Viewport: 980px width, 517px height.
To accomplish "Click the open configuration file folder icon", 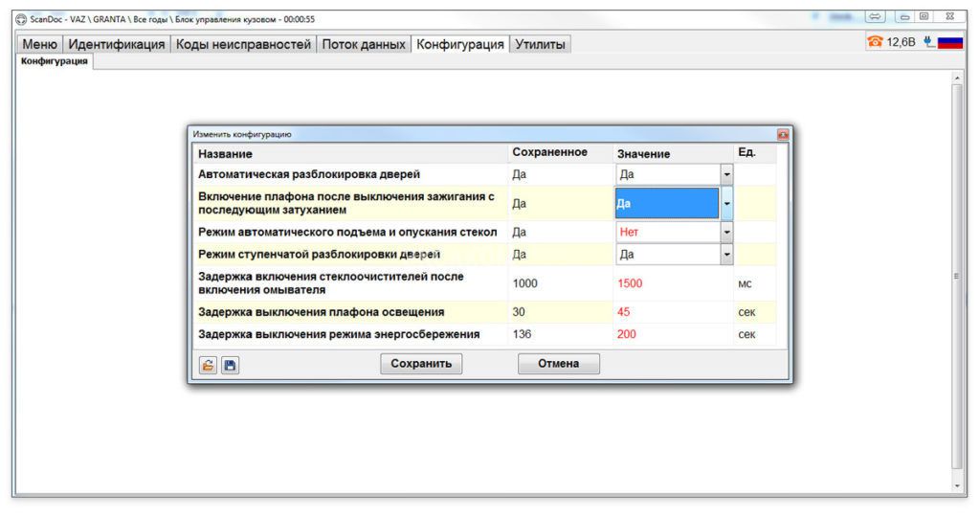I will (208, 365).
